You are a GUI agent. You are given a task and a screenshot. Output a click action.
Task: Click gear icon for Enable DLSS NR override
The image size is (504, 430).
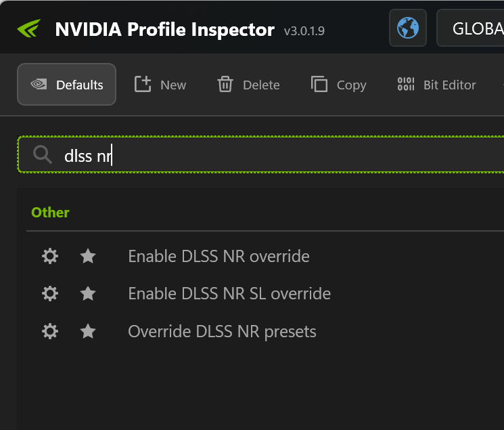[50, 256]
